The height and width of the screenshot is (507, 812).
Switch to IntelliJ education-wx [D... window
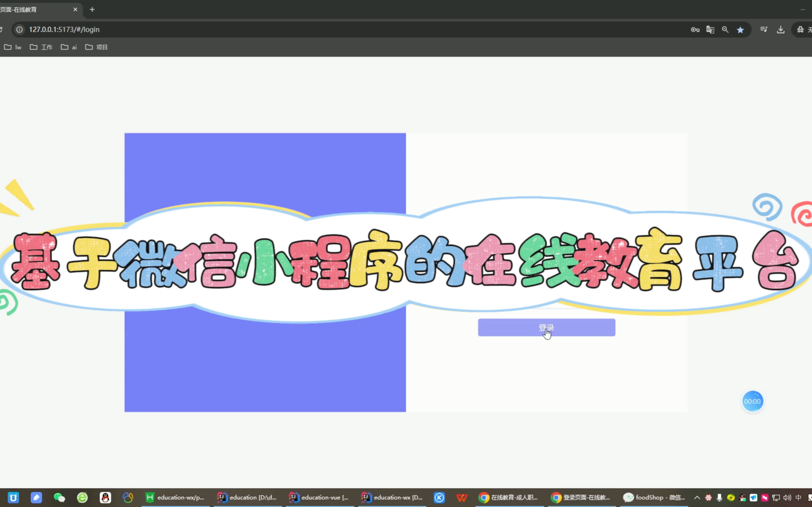coord(392,498)
